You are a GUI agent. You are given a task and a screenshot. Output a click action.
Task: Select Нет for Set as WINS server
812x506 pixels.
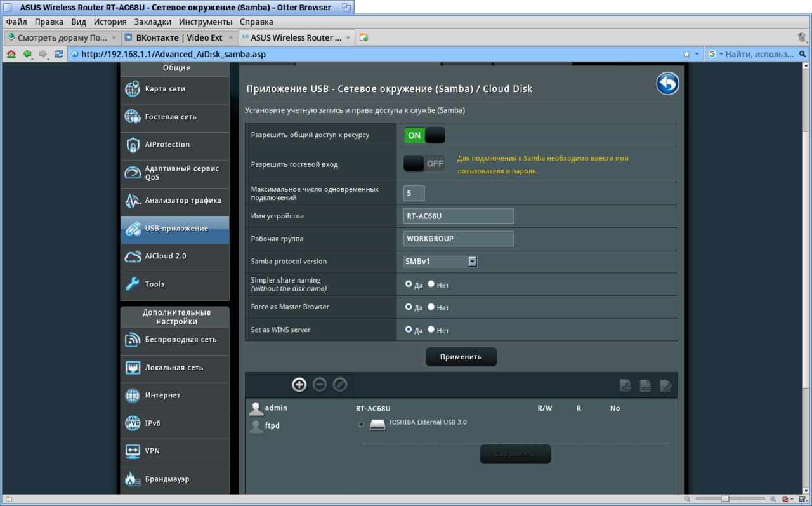point(431,330)
